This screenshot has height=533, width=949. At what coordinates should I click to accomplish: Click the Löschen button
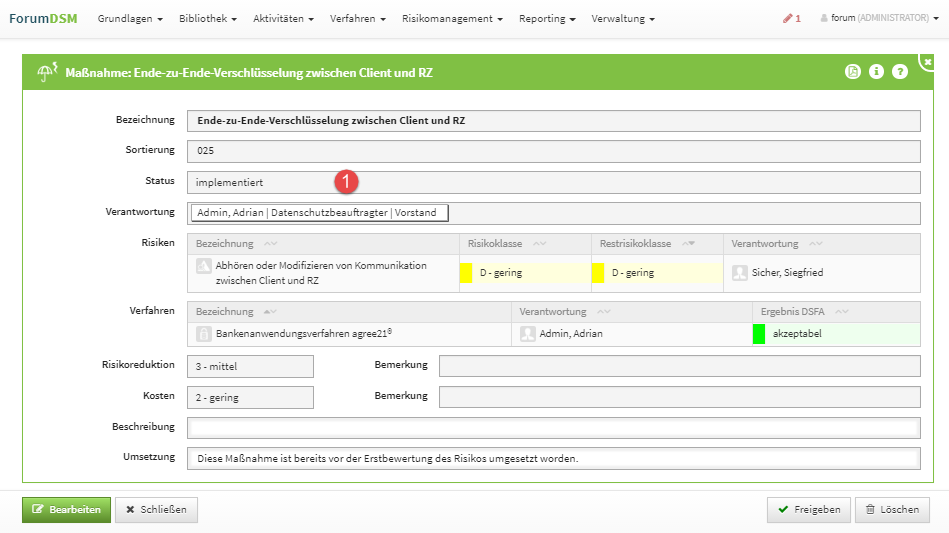point(892,510)
